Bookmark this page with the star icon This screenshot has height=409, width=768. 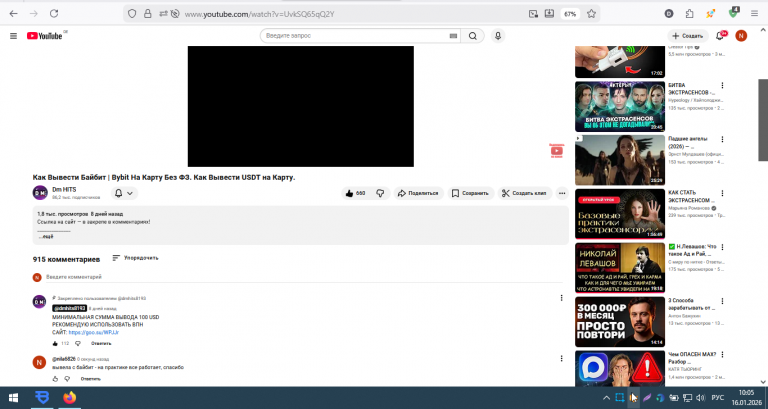click(592, 14)
